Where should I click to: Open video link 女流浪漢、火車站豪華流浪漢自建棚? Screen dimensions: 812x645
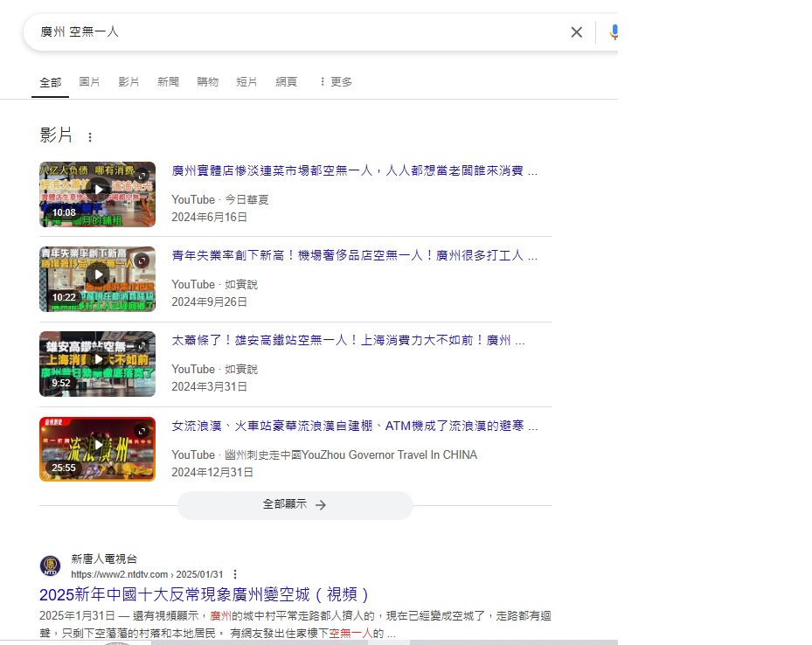pos(355,426)
